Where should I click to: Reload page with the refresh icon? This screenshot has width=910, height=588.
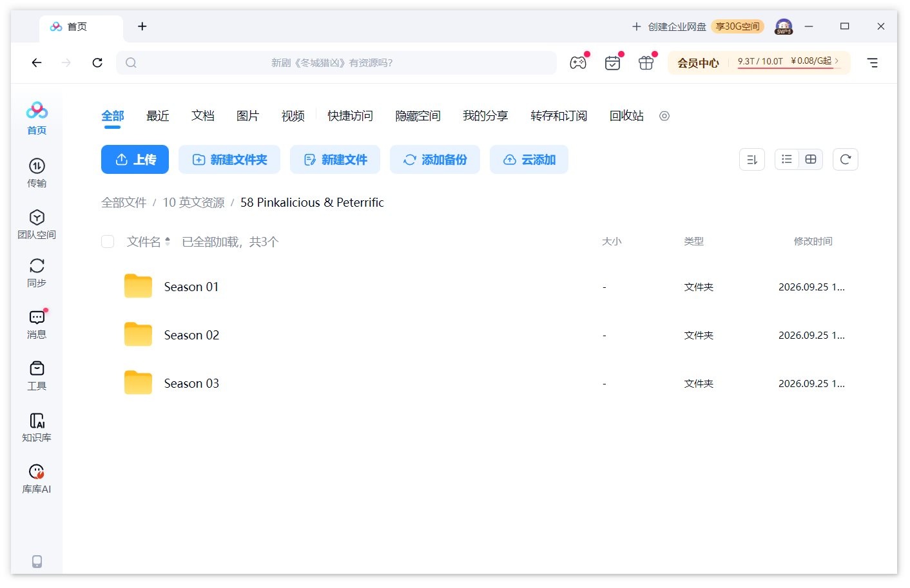97,62
